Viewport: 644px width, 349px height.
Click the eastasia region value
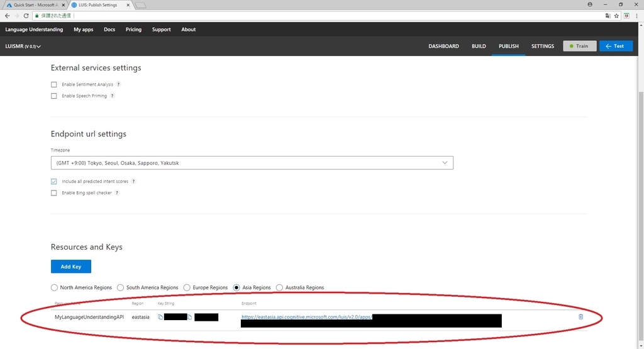(x=140, y=317)
